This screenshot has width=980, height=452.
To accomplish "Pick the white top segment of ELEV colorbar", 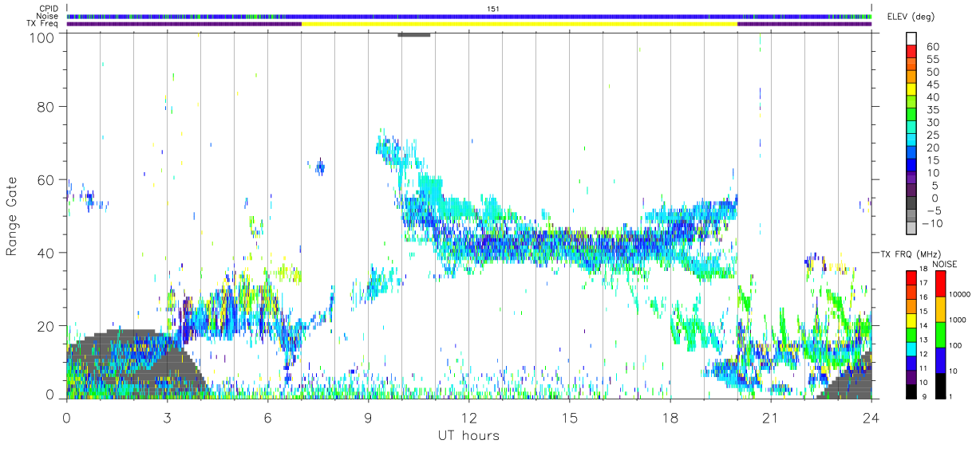I will (912, 39).
